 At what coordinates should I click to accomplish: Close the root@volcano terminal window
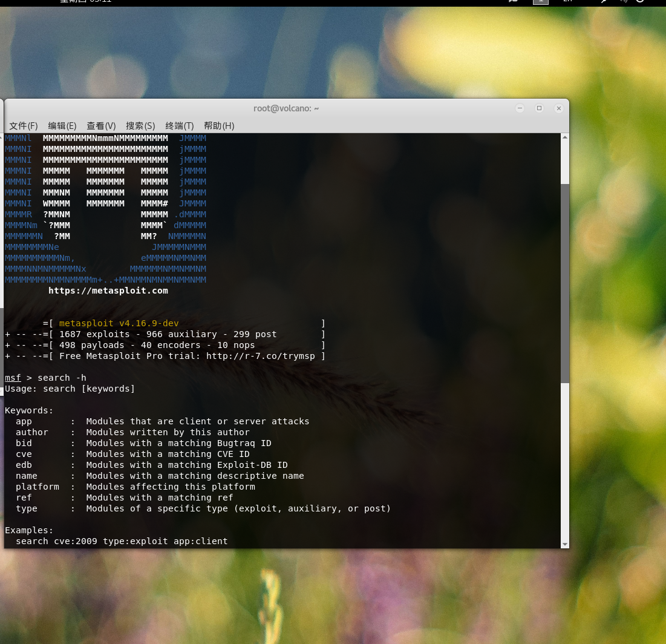(x=559, y=108)
